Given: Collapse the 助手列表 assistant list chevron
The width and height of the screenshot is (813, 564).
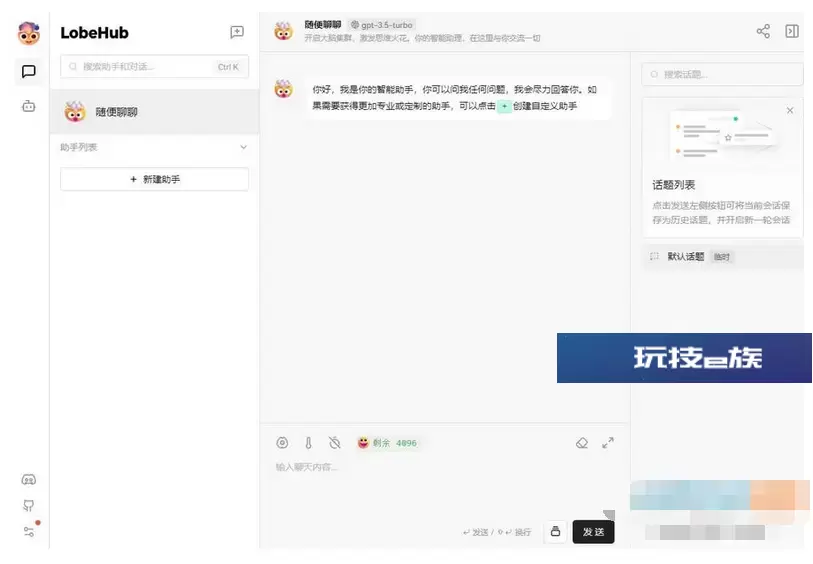Looking at the screenshot, I should coord(243,147).
